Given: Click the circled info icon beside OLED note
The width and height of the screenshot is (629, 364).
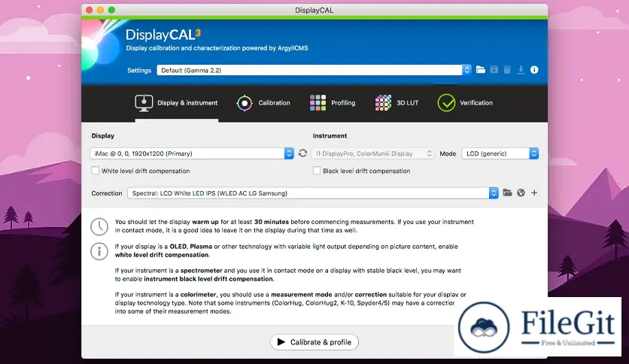Looking at the screenshot, I should pos(99,251).
